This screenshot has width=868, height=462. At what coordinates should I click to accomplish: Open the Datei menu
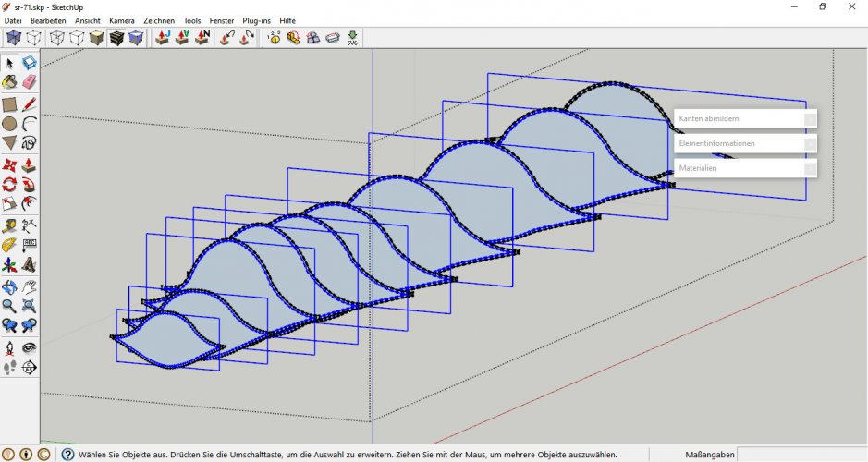13,20
